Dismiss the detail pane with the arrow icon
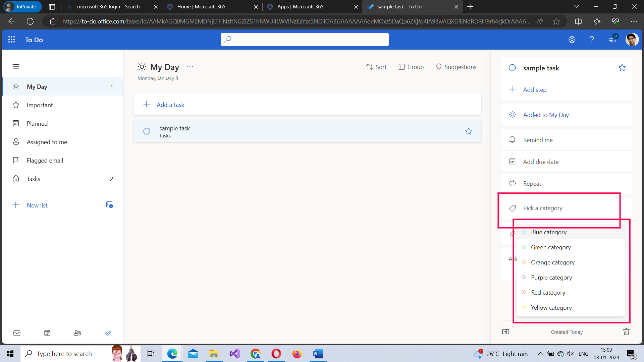The height and width of the screenshot is (362, 644). [x=506, y=331]
